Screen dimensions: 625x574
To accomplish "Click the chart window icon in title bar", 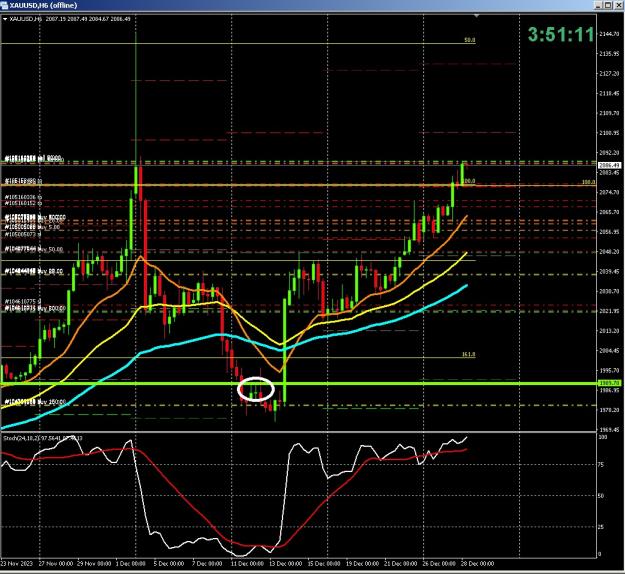I will tap(4, 5).
